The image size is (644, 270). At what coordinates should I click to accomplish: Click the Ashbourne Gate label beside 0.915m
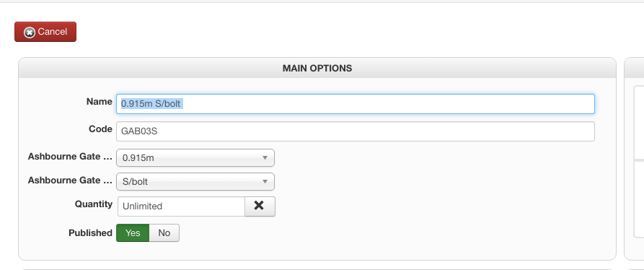(70, 157)
